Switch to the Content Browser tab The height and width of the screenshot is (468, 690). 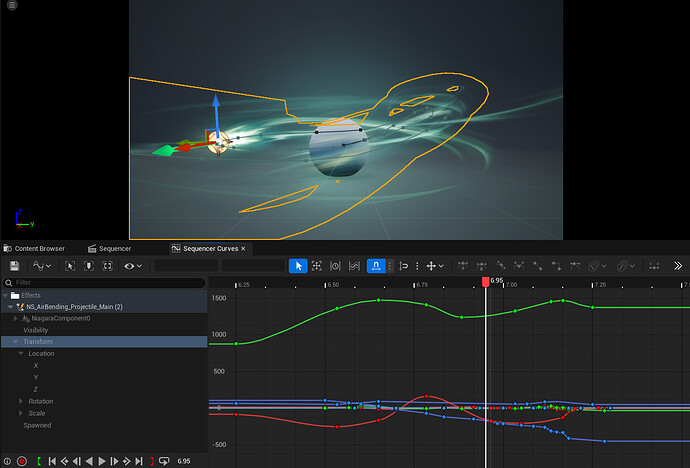click(39, 248)
